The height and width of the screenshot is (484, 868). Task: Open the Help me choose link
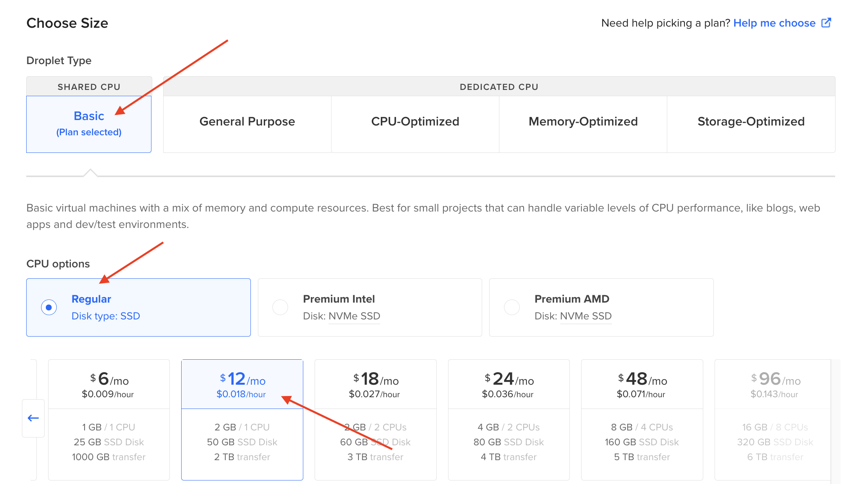click(774, 23)
